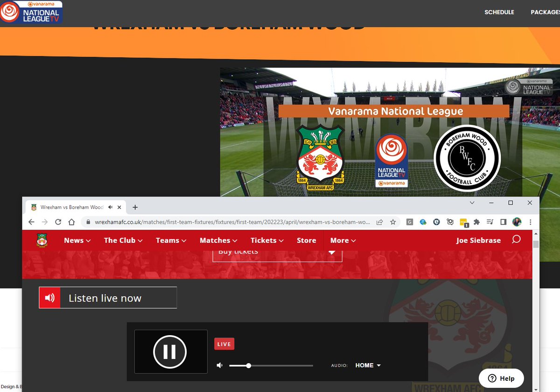Mute the player volume speaker
Viewport: 560px width, 392px height.
[220, 365]
